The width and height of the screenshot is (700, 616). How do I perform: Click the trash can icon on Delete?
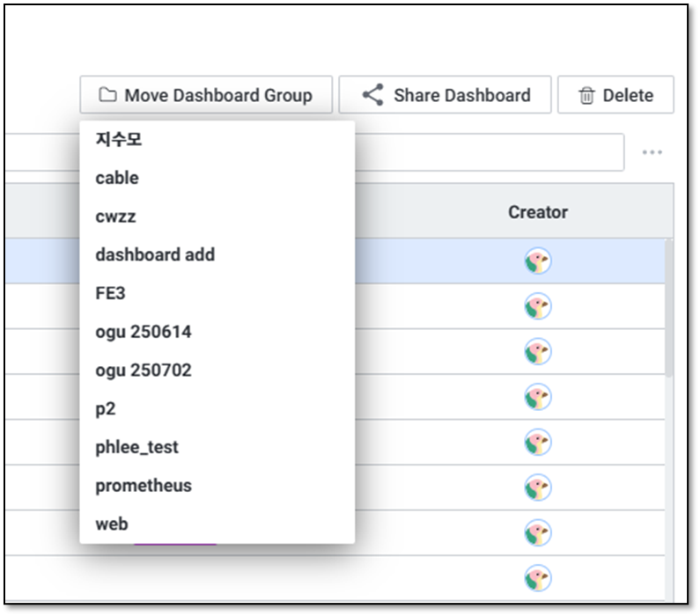(586, 96)
